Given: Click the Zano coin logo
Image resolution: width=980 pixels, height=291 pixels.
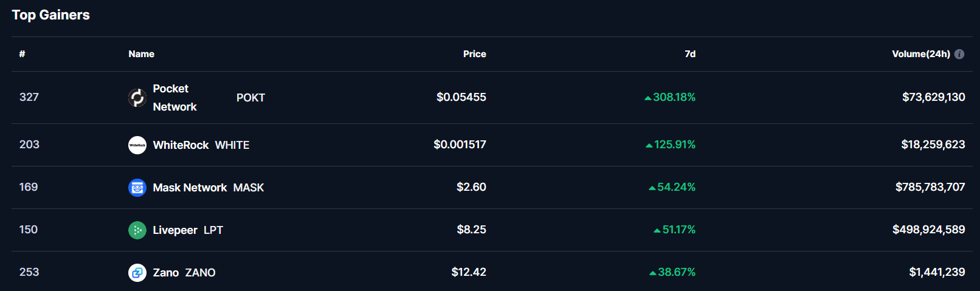Looking at the screenshot, I should point(137,273).
